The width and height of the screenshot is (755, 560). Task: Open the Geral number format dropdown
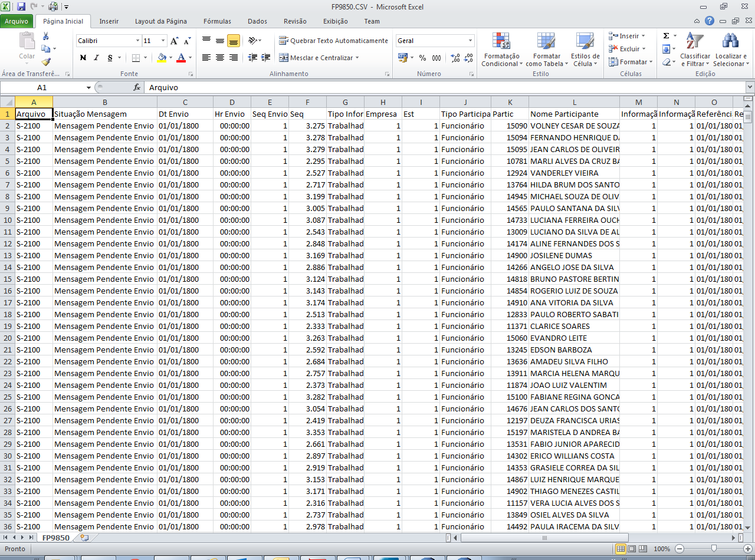pos(470,41)
